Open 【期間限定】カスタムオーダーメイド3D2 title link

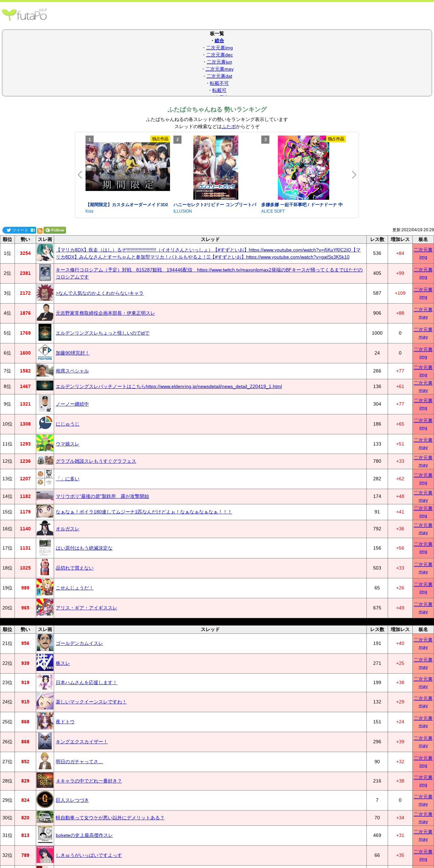(127, 204)
